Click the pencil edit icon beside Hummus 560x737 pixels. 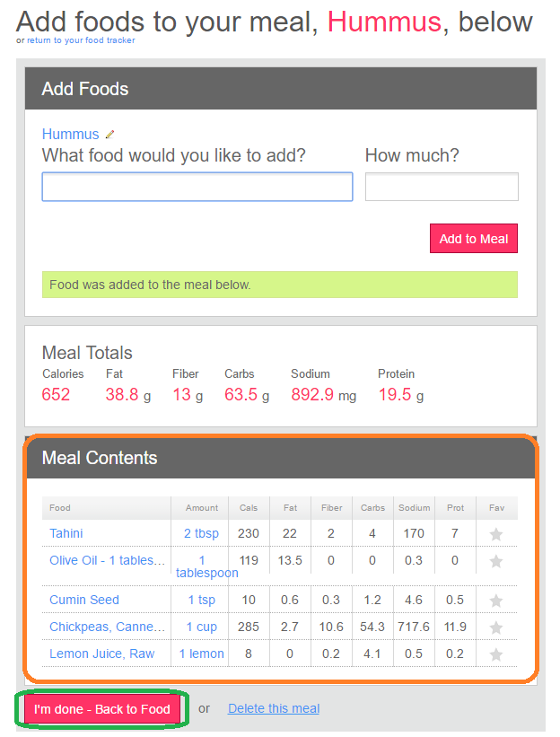[109, 135]
